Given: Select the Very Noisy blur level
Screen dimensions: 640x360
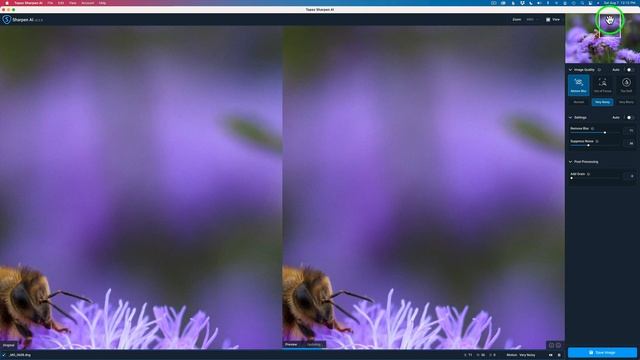Looking at the screenshot, I should tap(602, 102).
